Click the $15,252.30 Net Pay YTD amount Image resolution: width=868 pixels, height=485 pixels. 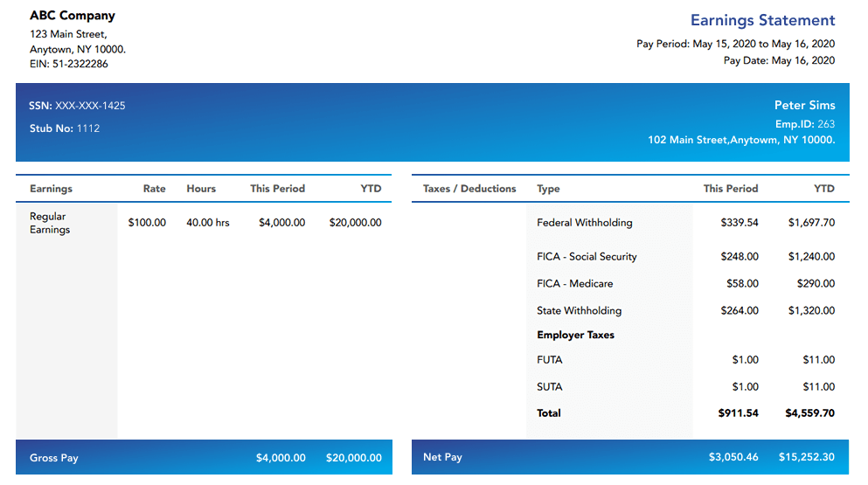(807, 457)
